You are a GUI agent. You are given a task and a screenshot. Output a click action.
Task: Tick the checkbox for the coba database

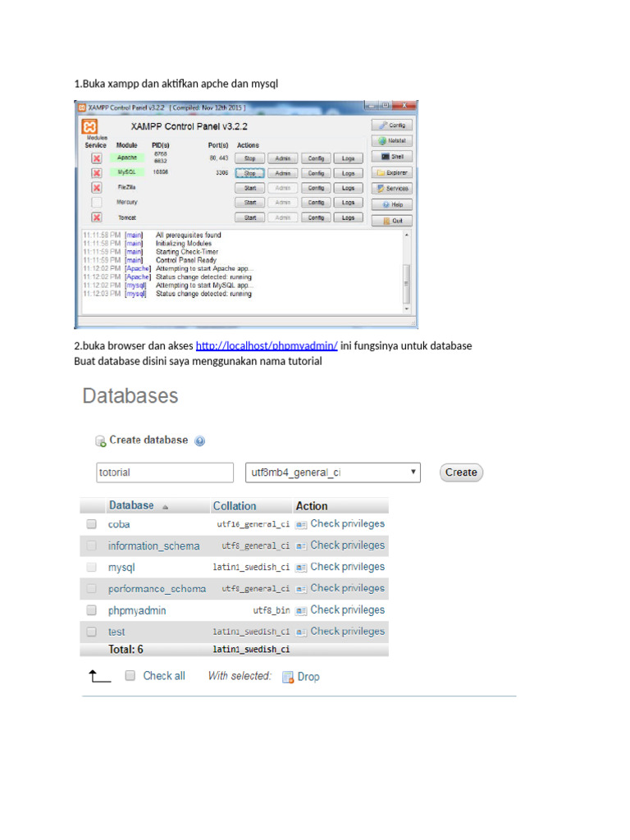click(x=92, y=524)
